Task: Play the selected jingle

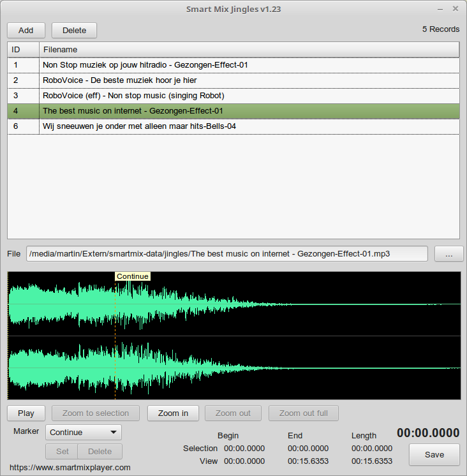Action: pos(26,413)
